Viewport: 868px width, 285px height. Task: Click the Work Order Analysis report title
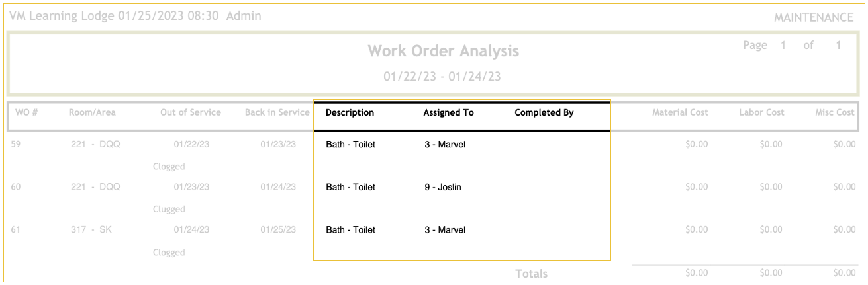pyautogui.click(x=443, y=51)
